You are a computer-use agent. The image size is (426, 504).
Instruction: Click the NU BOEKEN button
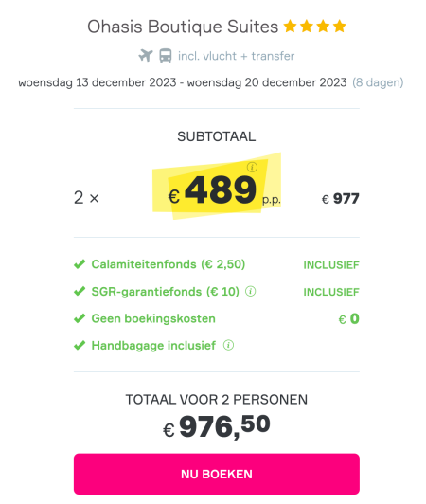[x=217, y=474]
